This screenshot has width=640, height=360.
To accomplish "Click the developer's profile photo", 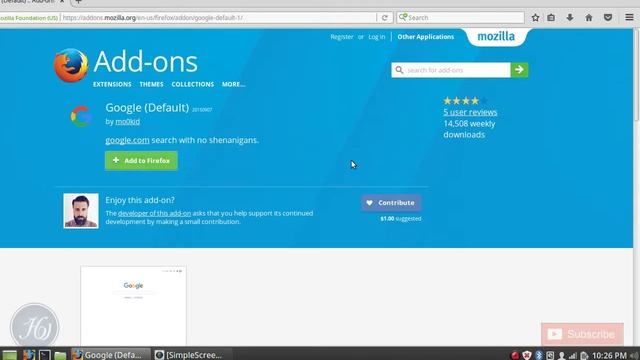I will tap(81, 211).
